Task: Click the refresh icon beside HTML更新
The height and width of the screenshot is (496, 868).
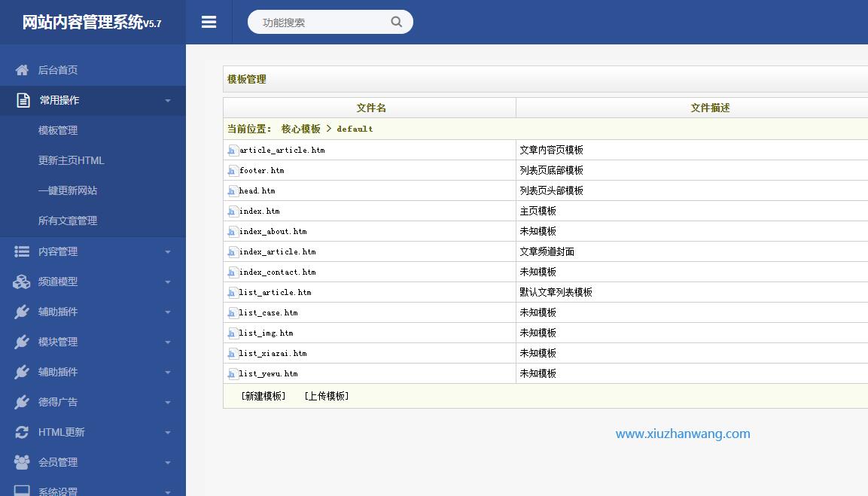Action: (x=22, y=432)
